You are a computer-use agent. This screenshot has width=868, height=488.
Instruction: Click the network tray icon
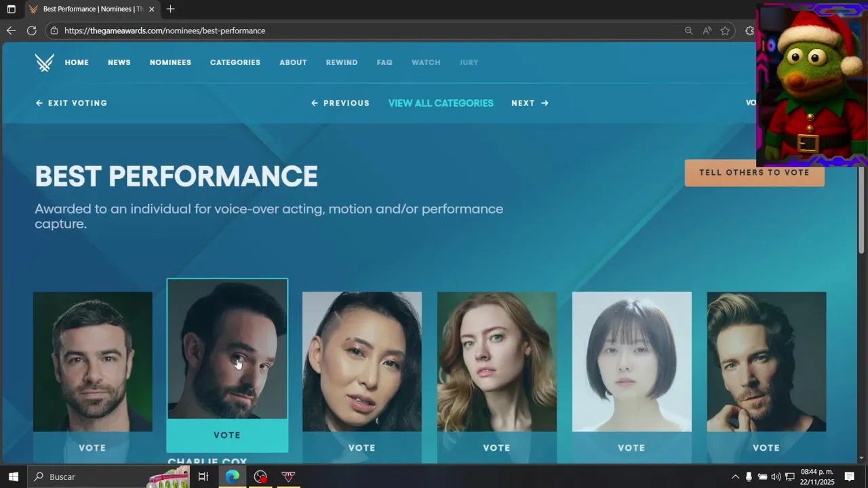click(789, 476)
